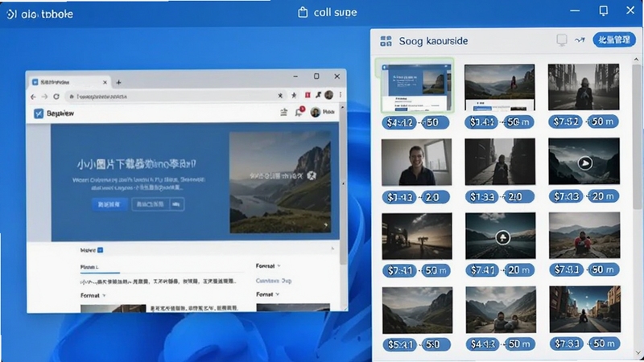Click the hero mountain lake image

280,183
